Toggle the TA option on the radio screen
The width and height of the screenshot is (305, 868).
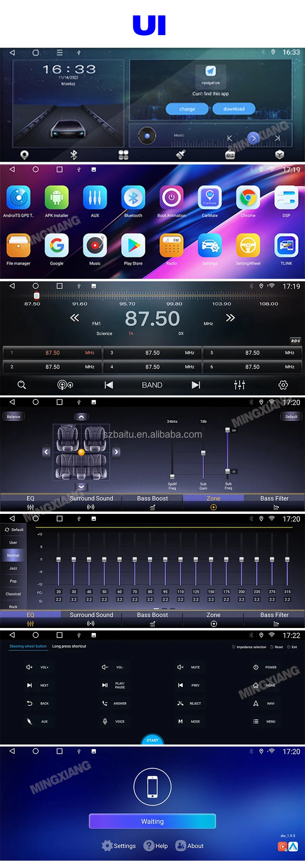coord(131,334)
